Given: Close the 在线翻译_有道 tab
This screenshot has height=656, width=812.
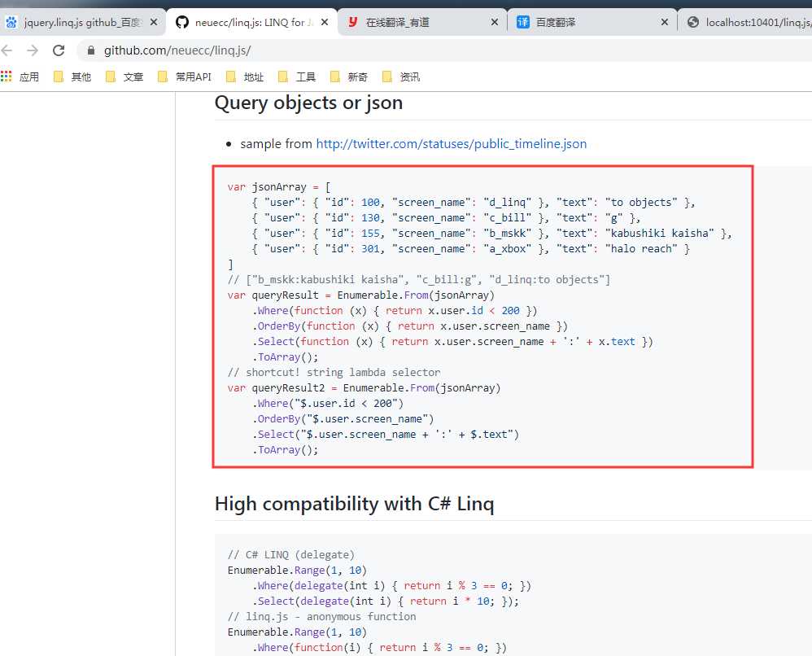Looking at the screenshot, I should 495,22.
